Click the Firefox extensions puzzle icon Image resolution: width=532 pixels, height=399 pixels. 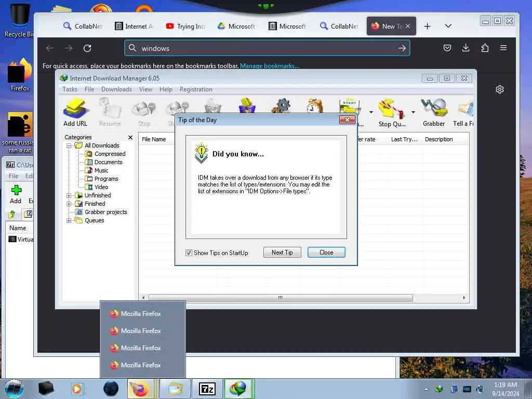485,48
